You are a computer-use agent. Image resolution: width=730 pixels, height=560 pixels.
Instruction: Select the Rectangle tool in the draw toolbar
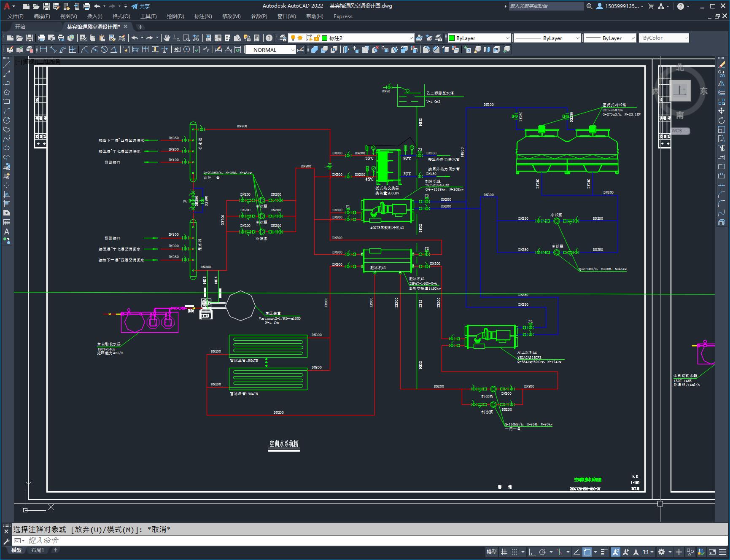pos(7,102)
